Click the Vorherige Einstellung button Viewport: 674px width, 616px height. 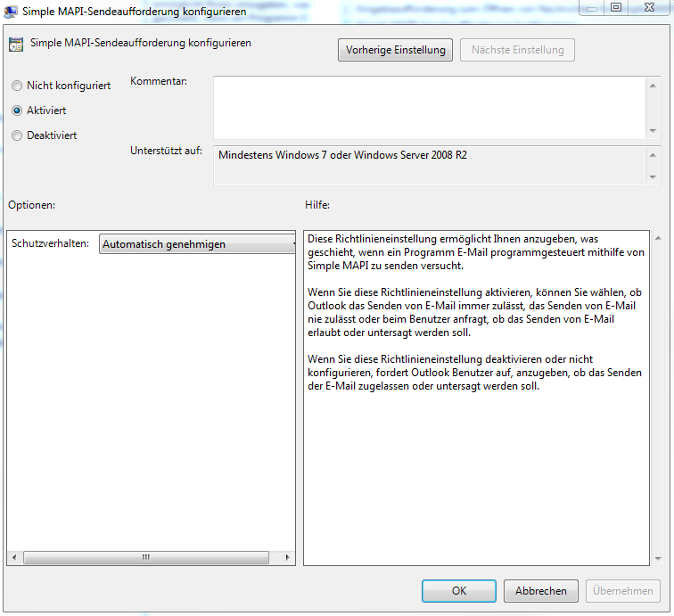point(395,50)
